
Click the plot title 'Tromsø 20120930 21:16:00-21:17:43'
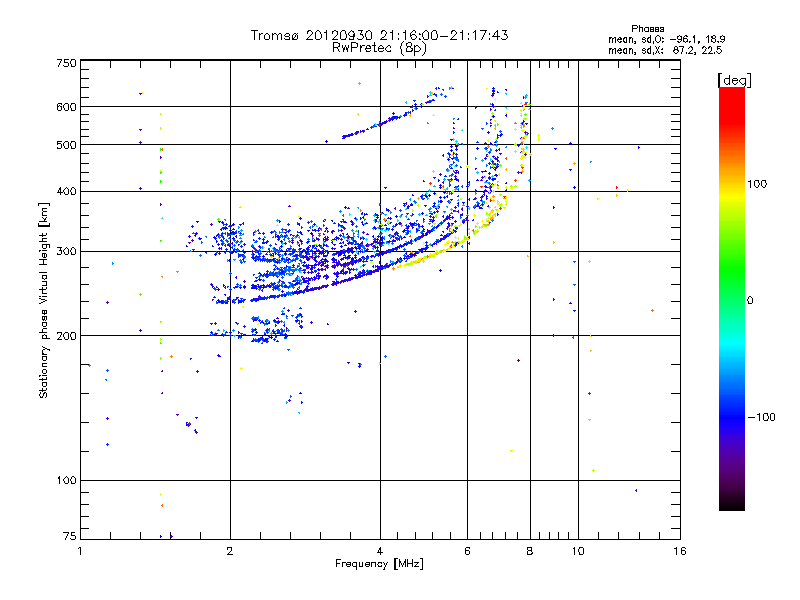pyautogui.click(x=379, y=35)
